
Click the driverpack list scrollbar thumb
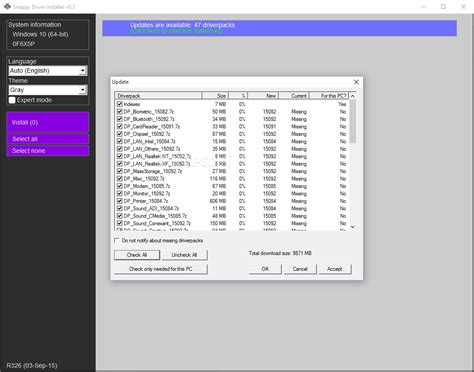point(353,121)
